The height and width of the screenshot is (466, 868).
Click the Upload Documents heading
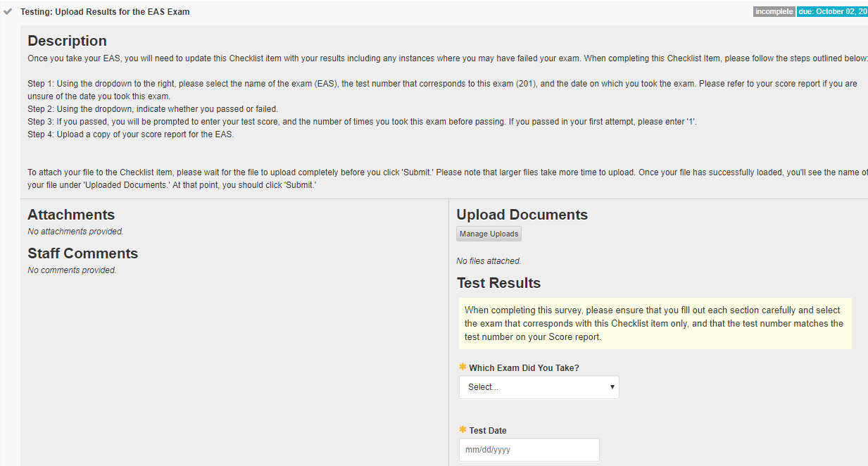point(522,215)
